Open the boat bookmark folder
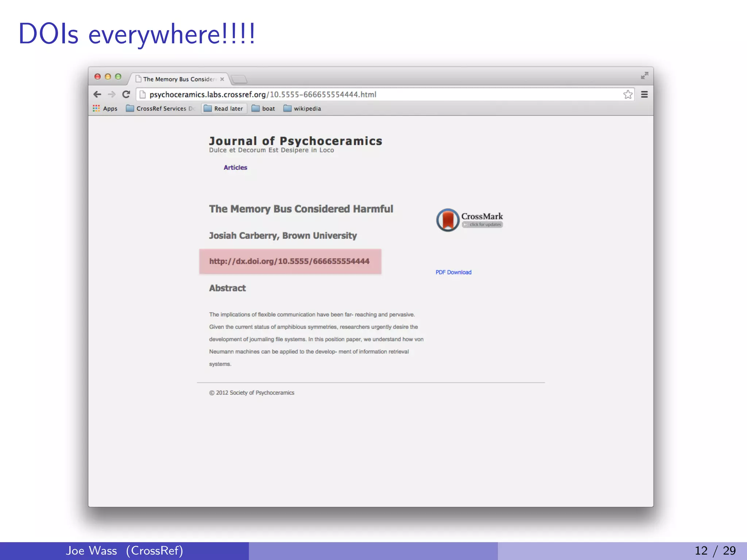 coord(263,109)
